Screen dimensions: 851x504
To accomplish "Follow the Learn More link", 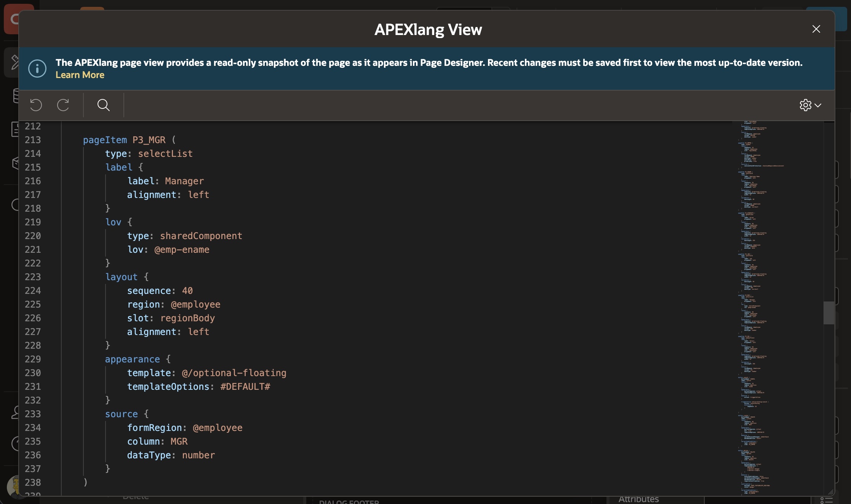I will coord(80,75).
